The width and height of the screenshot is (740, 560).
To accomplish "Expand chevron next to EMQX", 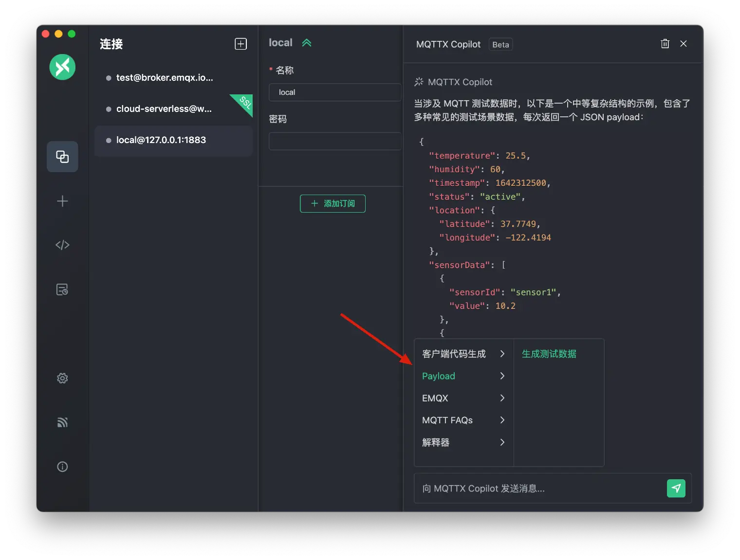I will click(502, 398).
